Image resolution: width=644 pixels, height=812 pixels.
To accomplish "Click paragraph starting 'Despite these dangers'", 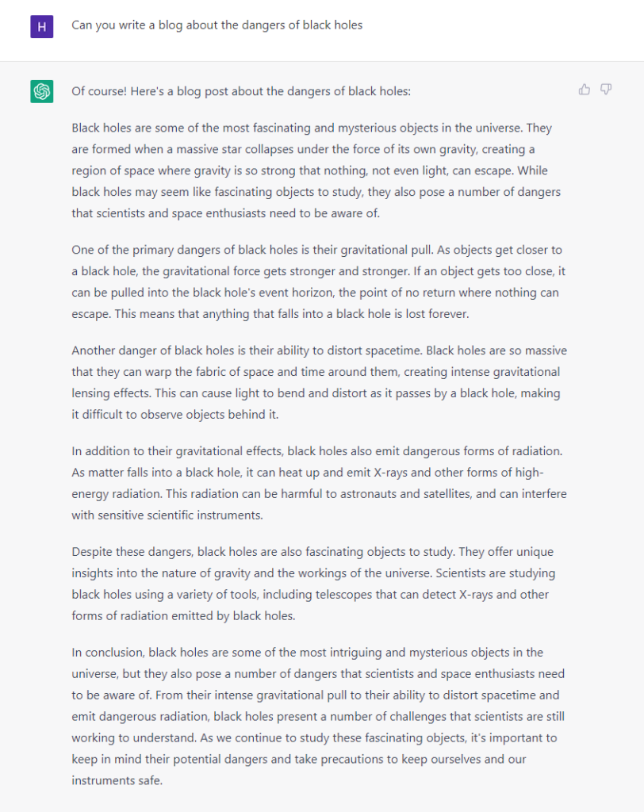I will pyautogui.click(x=313, y=584).
